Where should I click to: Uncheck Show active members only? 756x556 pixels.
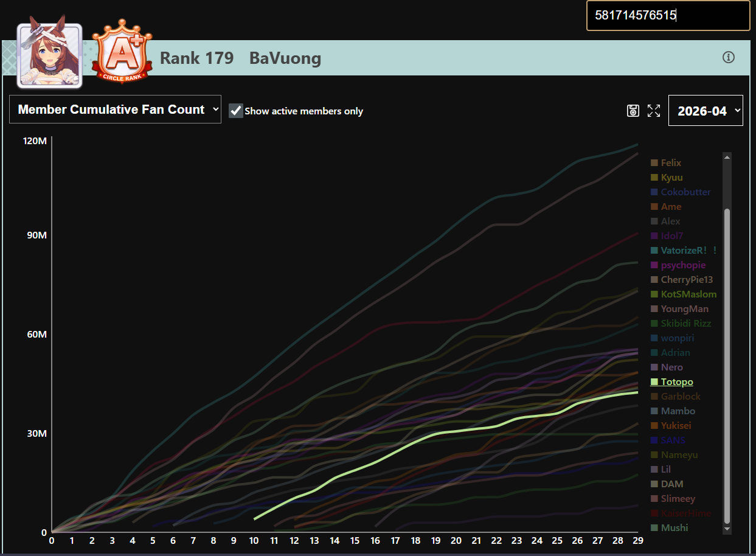click(x=236, y=111)
